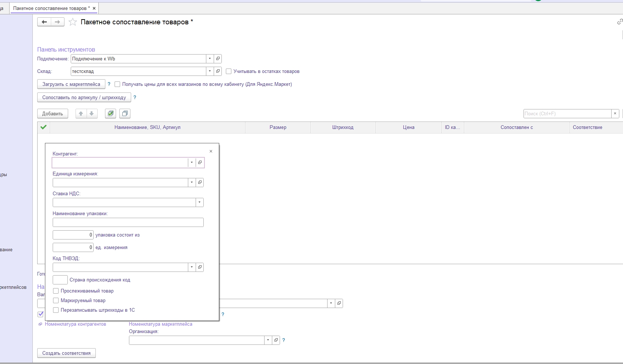This screenshot has width=623, height=364.
Task: Add page to favorites with star icon
Action: 73,22
